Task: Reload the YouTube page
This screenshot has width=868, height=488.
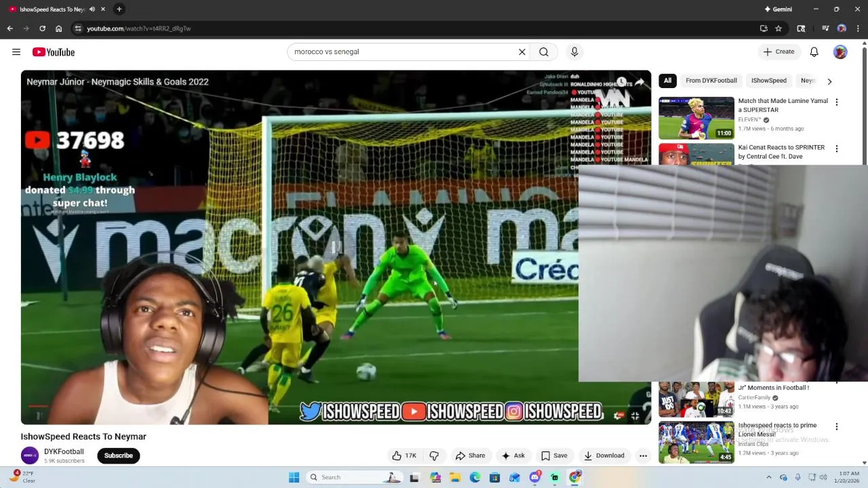Action: [x=42, y=28]
